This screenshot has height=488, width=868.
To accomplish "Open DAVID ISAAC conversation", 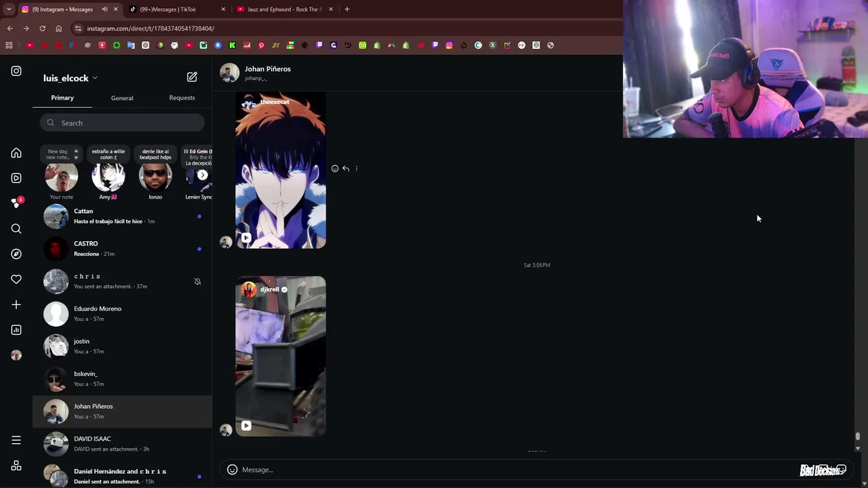I will (x=122, y=444).
